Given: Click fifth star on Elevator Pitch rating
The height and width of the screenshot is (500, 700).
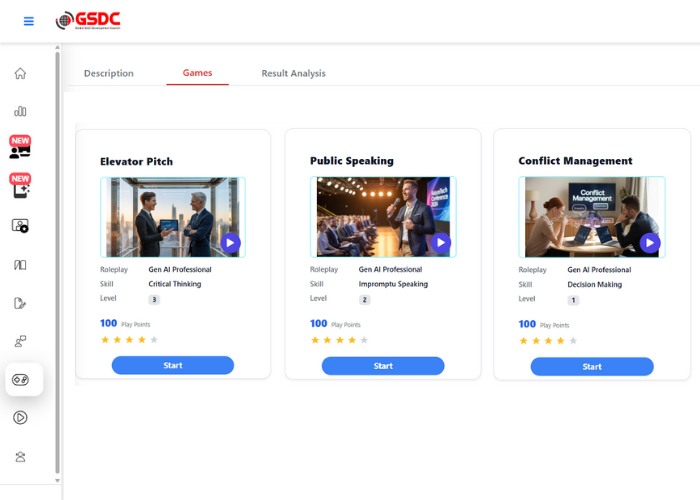Looking at the screenshot, I should (154, 340).
